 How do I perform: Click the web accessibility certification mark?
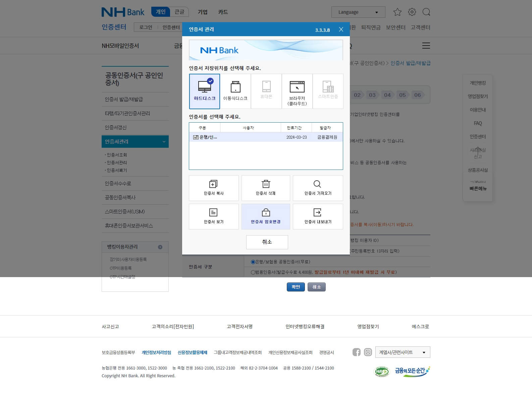click(382, 372)
